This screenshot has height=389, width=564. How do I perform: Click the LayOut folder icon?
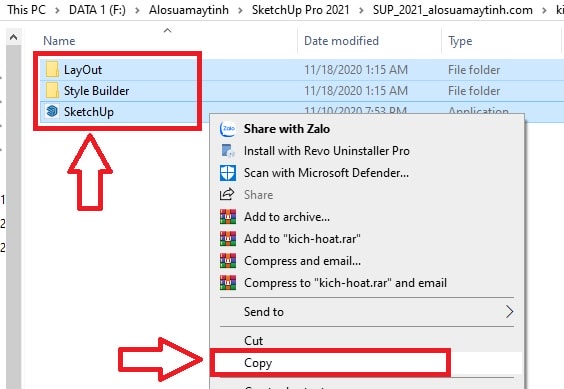tap(52, 69)
